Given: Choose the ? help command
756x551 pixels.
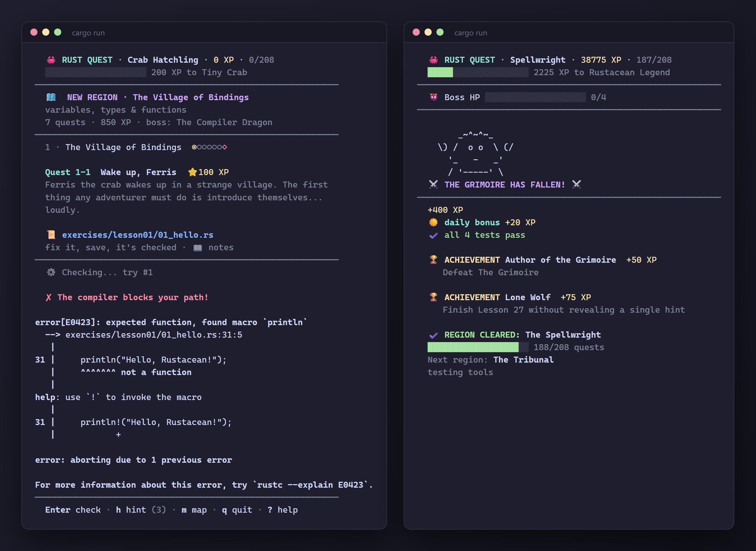Looking at the screenshot, I should click(283, 510).
